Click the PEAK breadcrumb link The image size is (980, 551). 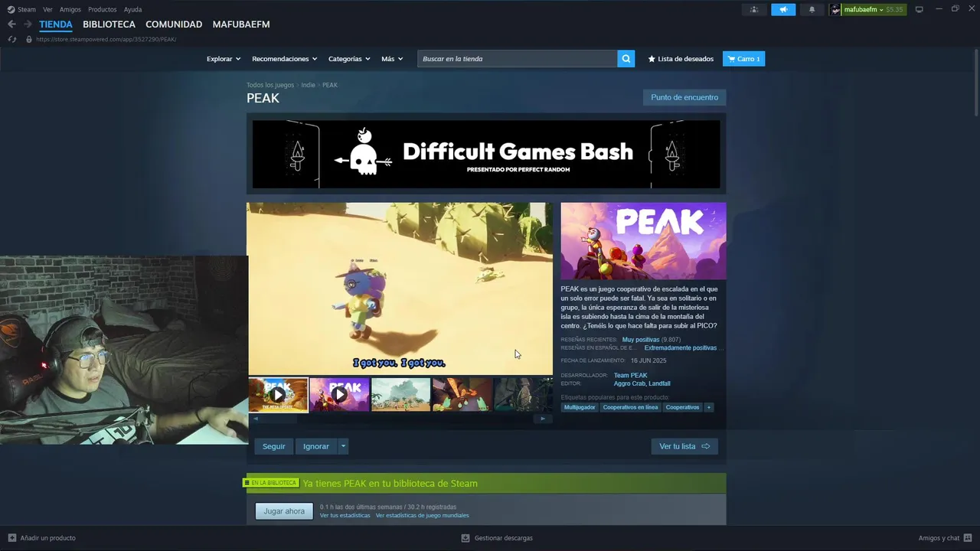tap(330, 85)
